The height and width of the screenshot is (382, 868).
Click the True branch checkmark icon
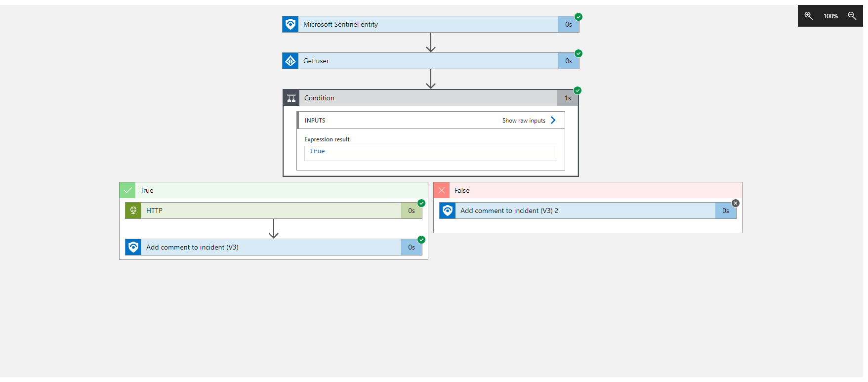point(127,190)
